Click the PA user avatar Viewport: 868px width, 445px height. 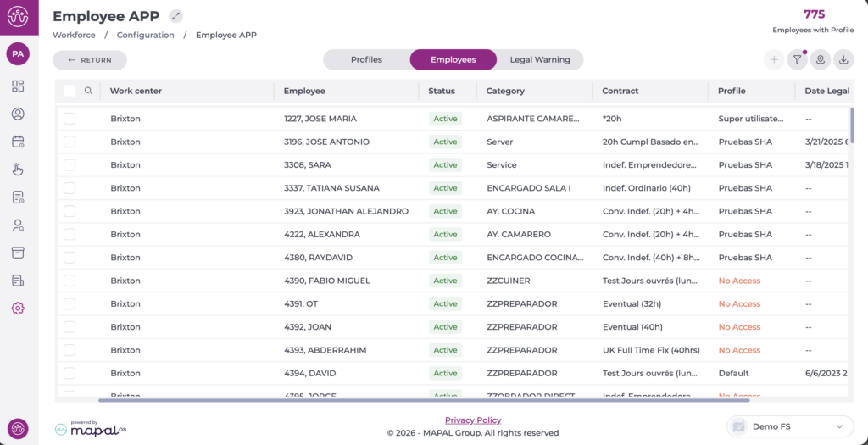(x=18, y=54)
